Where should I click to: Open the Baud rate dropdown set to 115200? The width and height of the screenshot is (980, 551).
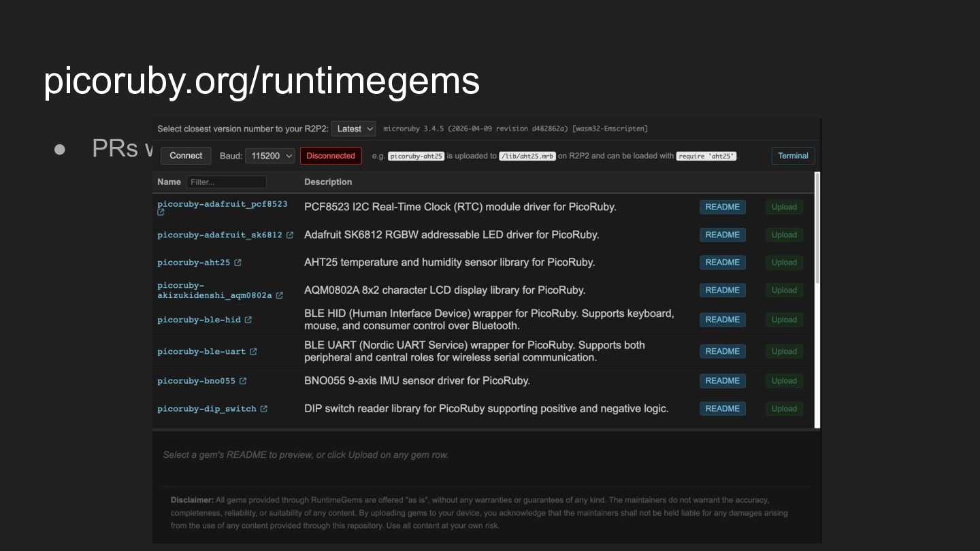[269, 156]
